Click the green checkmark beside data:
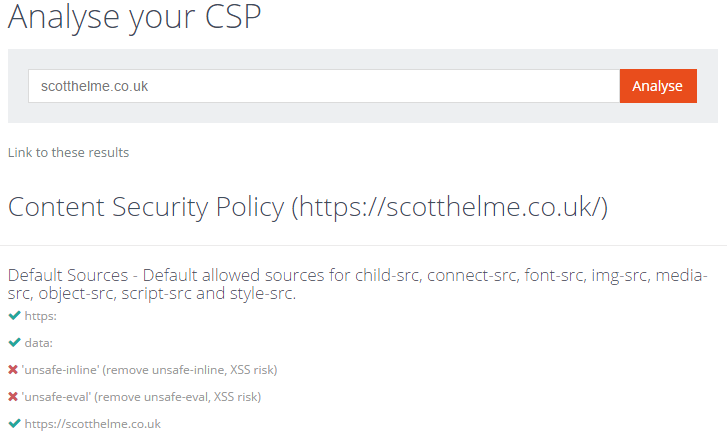727x442 pixels. pos(14,343)
